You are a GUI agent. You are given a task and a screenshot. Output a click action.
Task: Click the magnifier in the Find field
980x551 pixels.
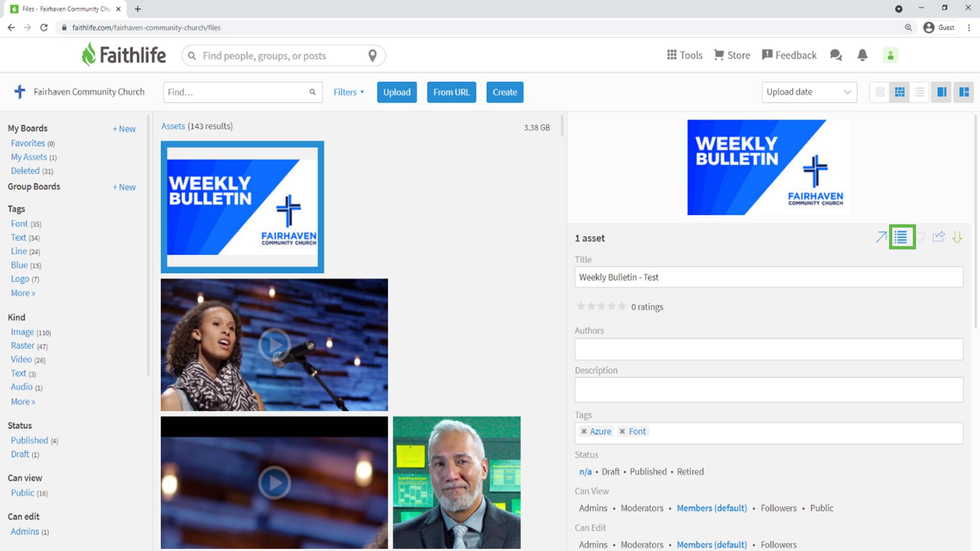pyautogui.click(x=312, y=92)
